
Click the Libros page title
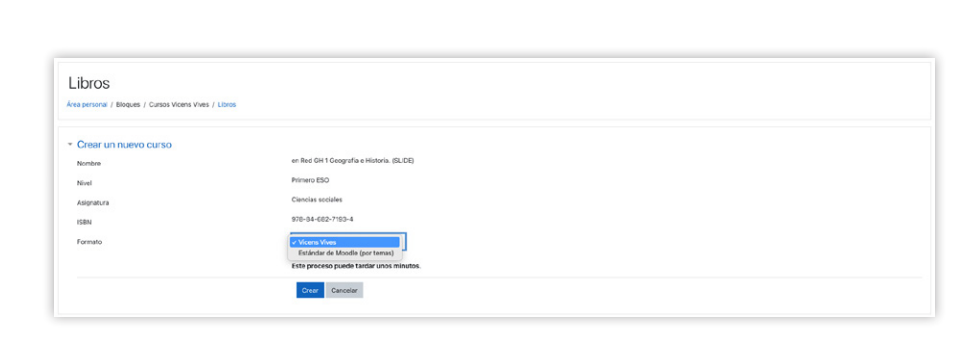click(89, 83)
